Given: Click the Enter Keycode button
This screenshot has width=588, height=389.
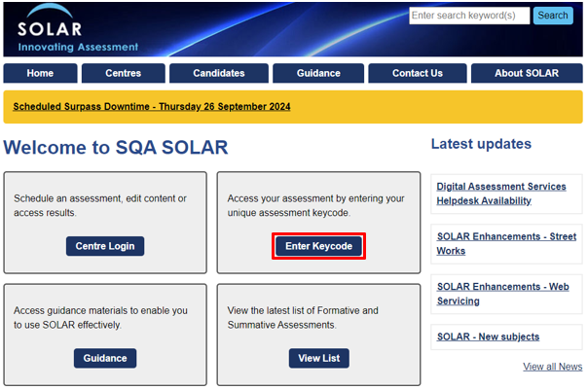Looking at the screenshot, I should (x=318, y=246).
